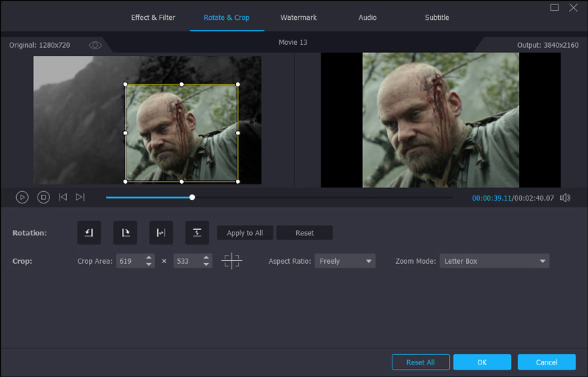Switch to the Effect & Filter tab
Screen dimensions: 588x377
(153, 18)
